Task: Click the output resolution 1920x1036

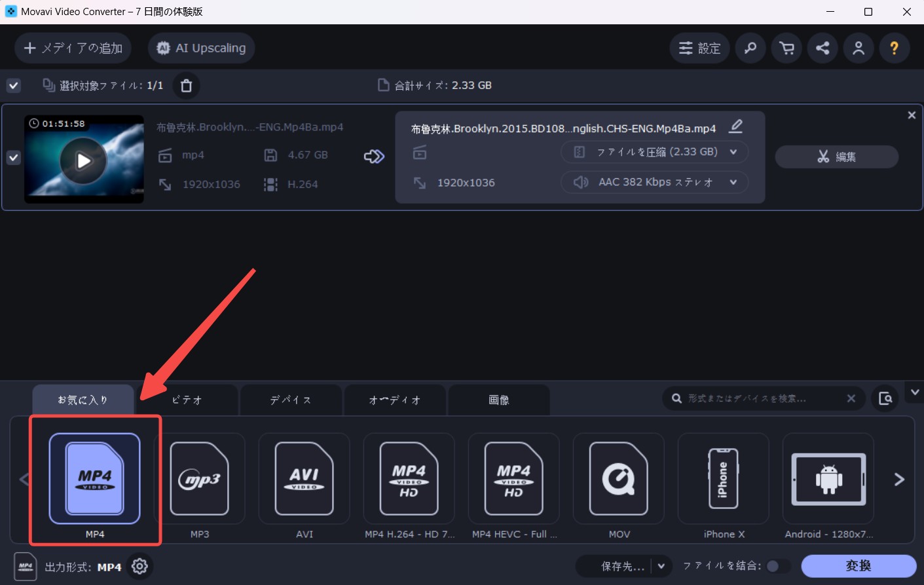Action: pyautogui.click(x=466, y=183)
